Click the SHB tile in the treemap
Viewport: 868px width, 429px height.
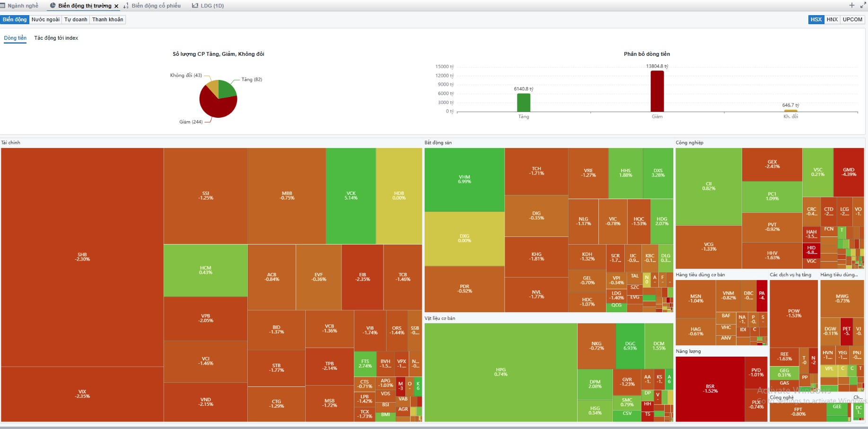[x=82, y=257]
